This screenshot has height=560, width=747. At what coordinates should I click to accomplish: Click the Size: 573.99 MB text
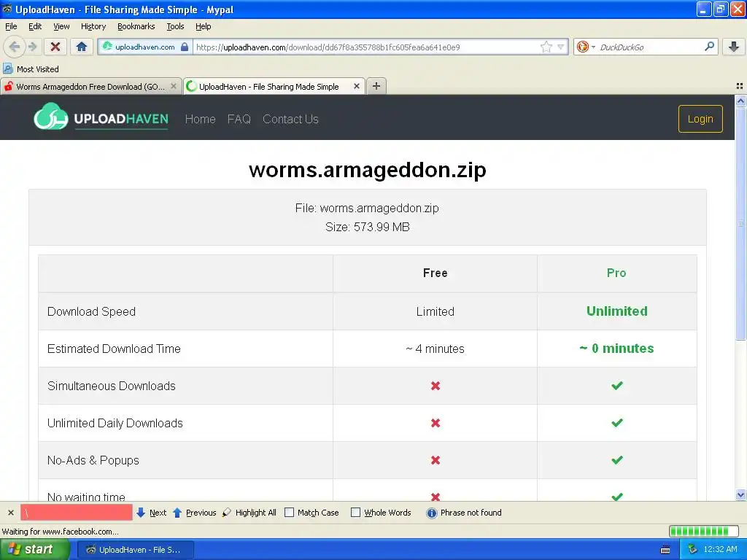click(368, 227)
